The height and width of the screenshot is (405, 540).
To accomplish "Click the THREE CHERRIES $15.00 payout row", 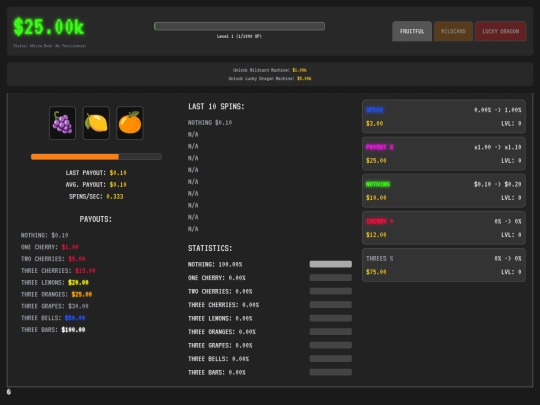I will [x=58, y=271].
